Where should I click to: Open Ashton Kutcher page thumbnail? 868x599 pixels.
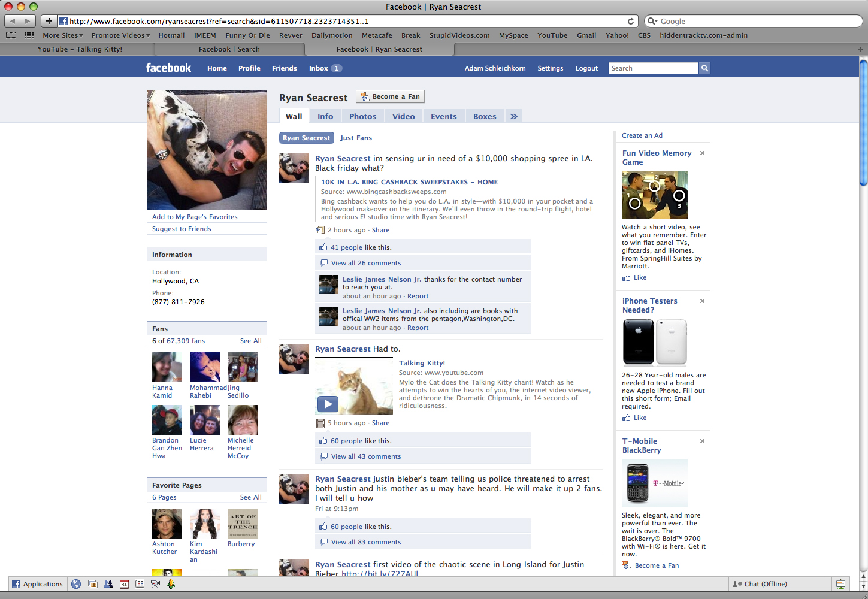pos(167,524)
